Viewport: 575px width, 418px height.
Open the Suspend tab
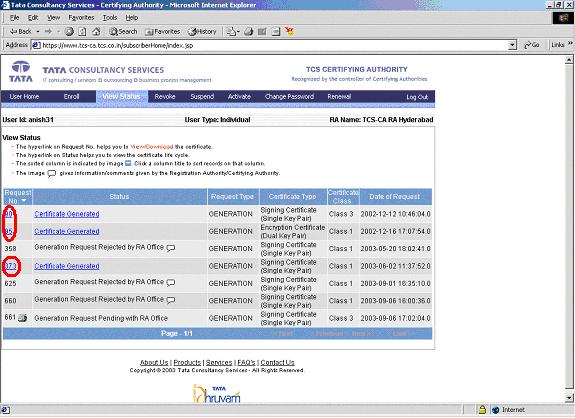click(x=202, y=96)
